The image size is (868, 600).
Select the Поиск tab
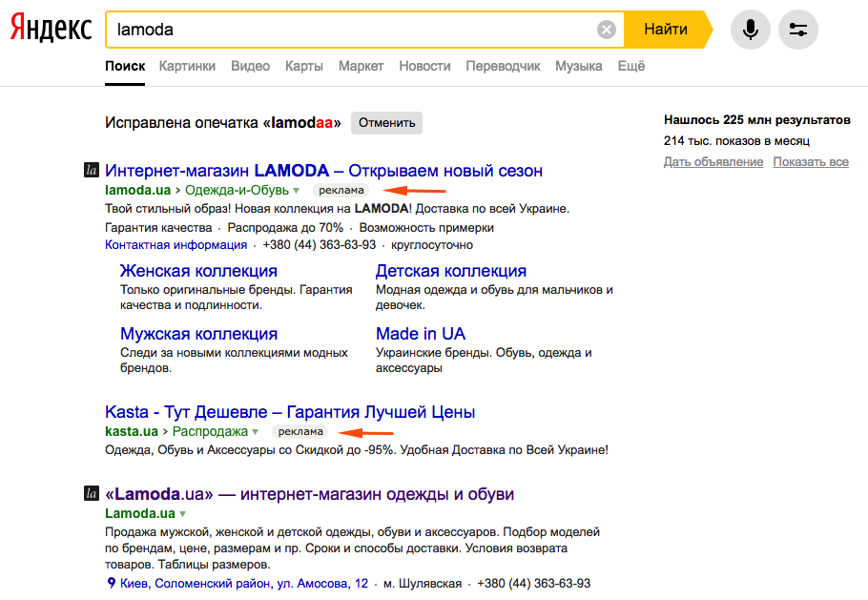point(125,67)
